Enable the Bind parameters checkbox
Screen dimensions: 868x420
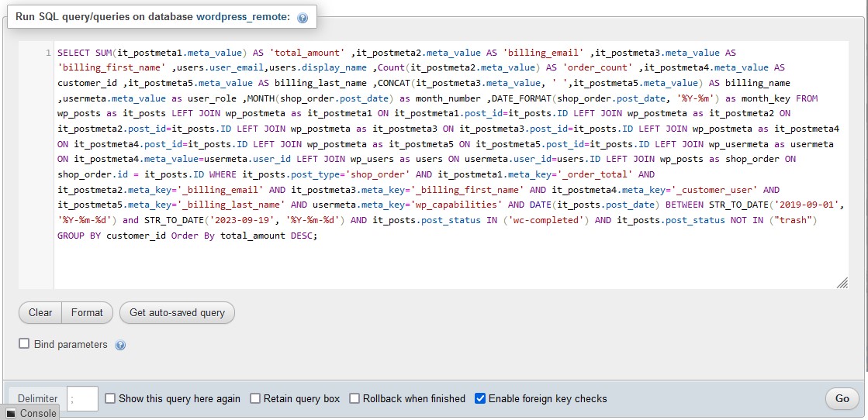coord(24,343)
